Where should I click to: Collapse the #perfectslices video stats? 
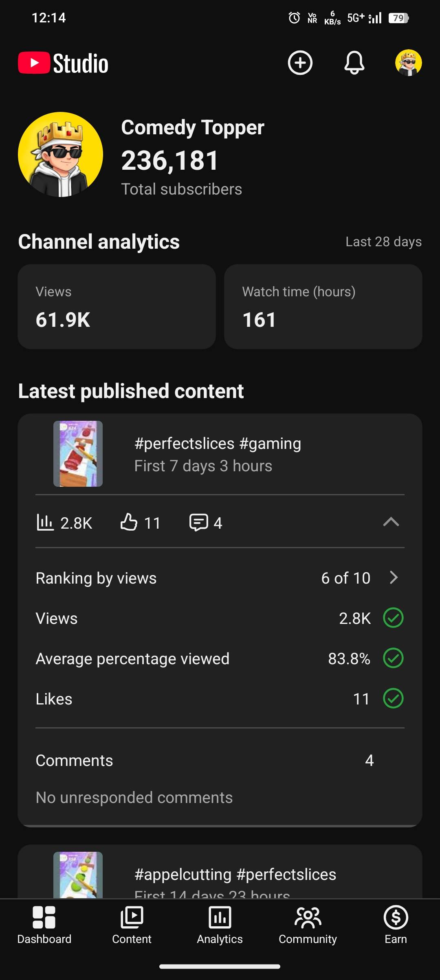pyautogui.click(x=391, y=522)
